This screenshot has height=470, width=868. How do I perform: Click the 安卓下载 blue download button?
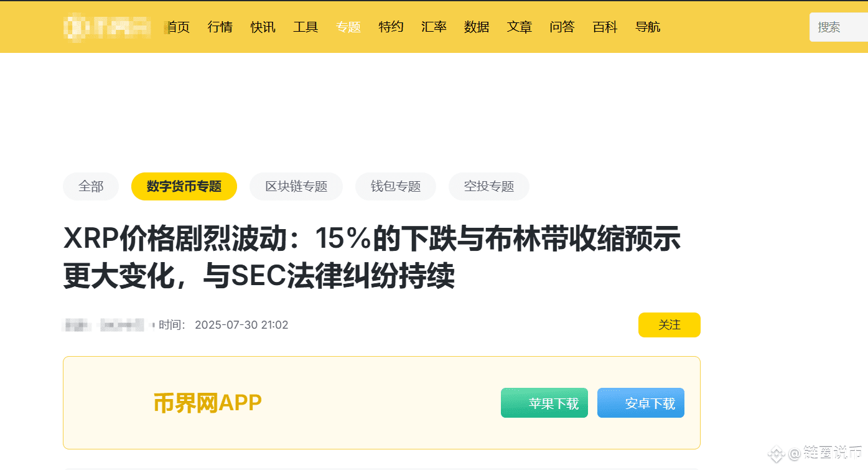click(x=641, y=403)
